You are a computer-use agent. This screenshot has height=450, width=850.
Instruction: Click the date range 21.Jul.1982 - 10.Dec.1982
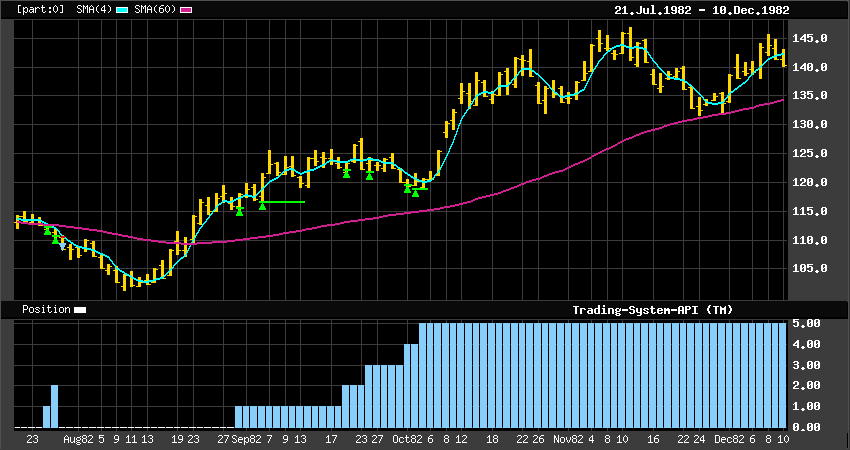tap(701, 10)
